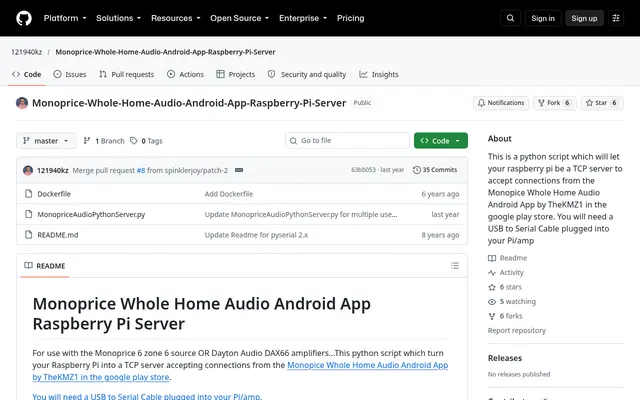Open the README.md file
This screenshot has height=400, width=640.
58,235
